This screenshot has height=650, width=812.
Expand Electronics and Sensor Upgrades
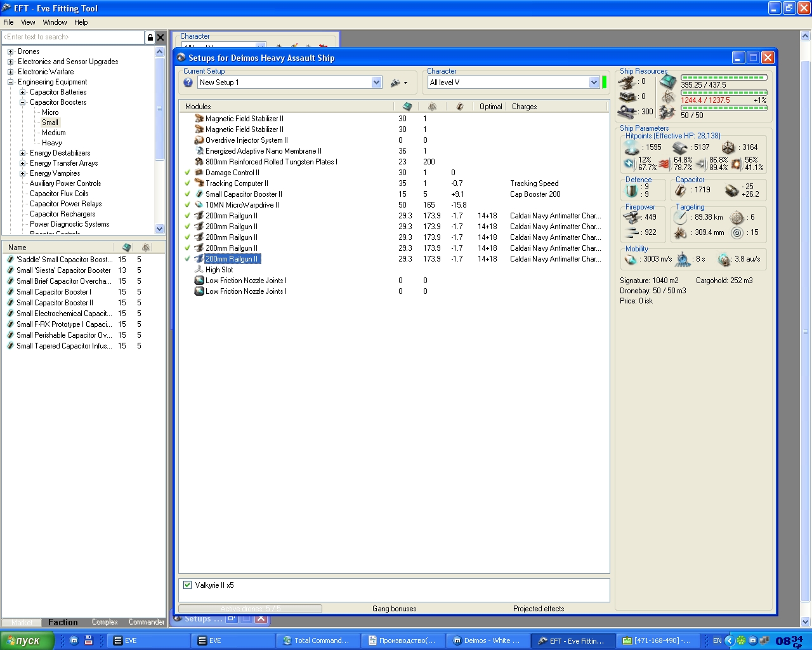pyautogui.click(x=11, y=62)
